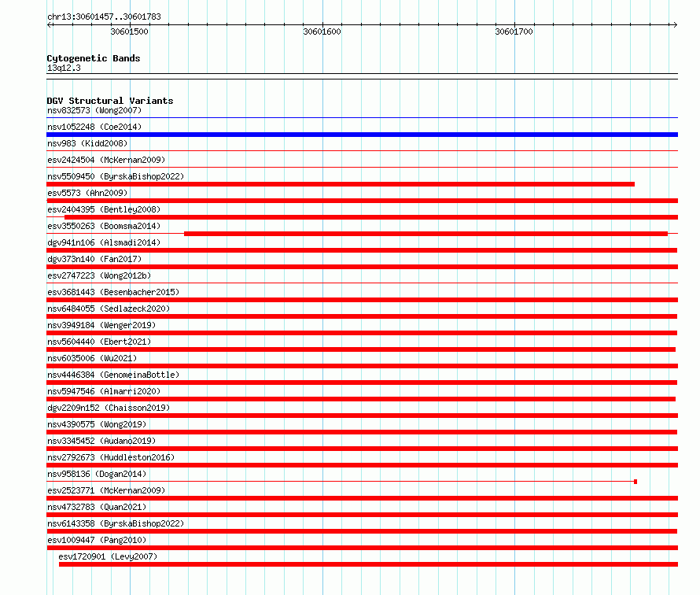Screen dimensions: 700x595
Task: Click the left arrow end of ruler
Action: click(x=50, y=24)
